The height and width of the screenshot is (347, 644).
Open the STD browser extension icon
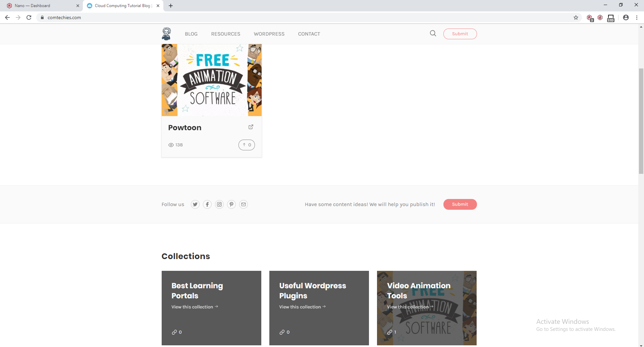610,17
